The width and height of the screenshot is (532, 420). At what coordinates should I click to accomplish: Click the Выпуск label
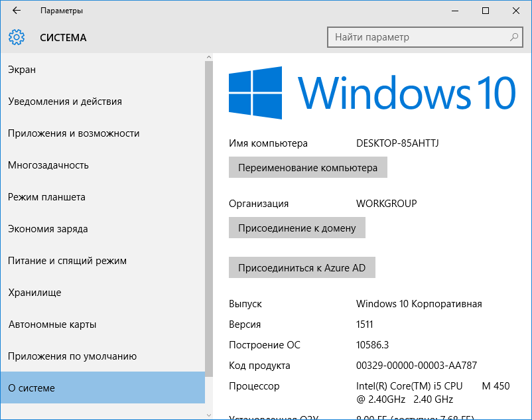tap(245, 304)
